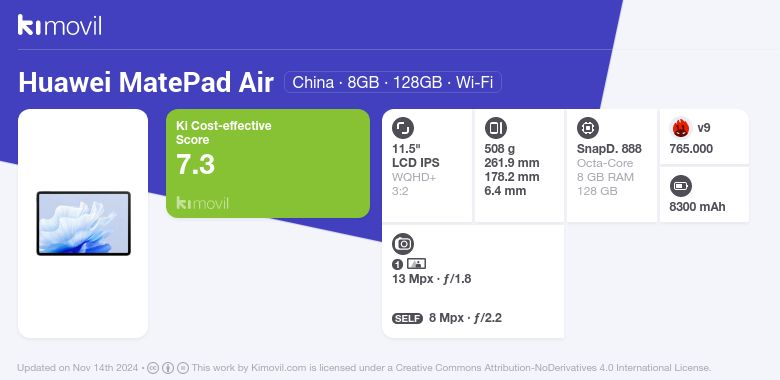Click the camera icon
The height and width of the screenshot is (380, 780).
tap(403, 244)
